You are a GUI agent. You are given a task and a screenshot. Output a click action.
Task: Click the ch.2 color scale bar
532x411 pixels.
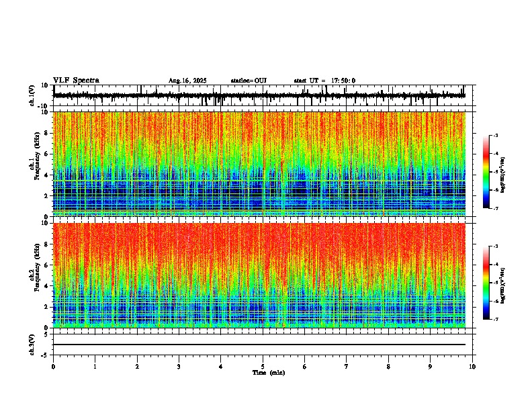coord(486,283)
